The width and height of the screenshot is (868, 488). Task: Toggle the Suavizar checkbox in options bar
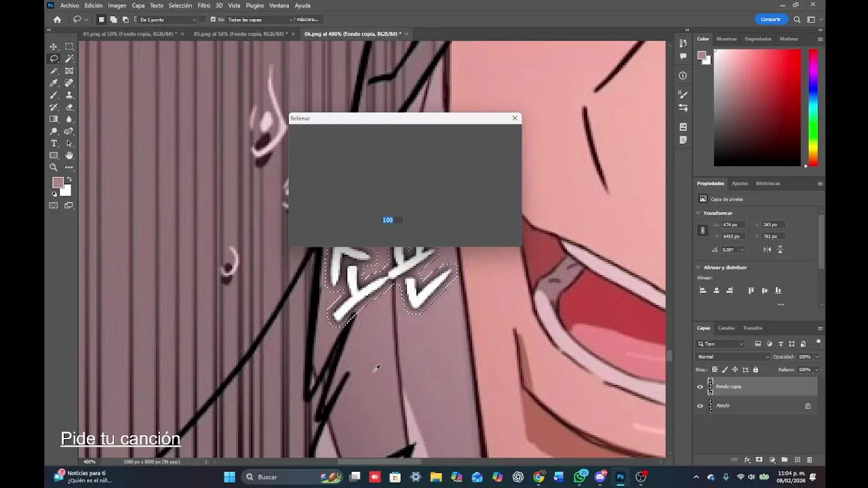click(213, 20)
